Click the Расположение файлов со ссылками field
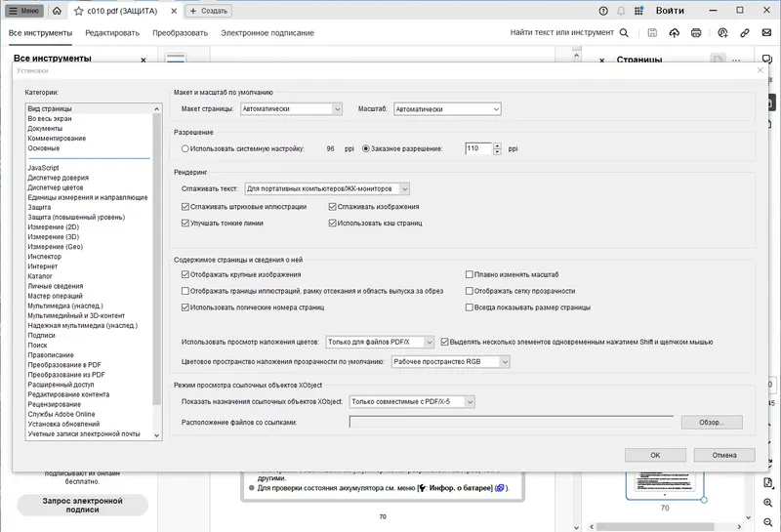 coord(511,423)
